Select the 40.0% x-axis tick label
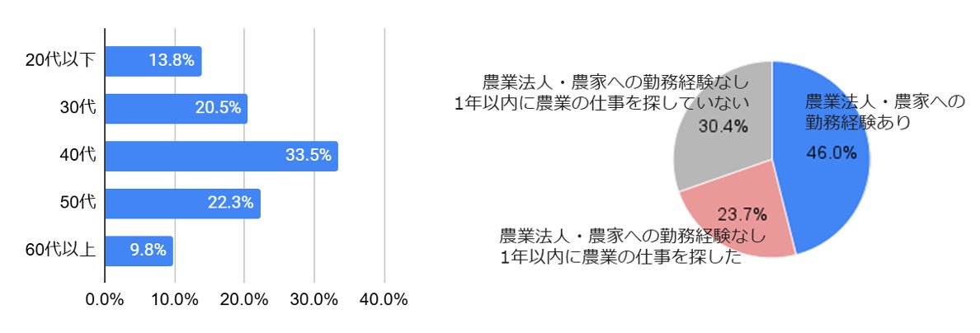Image resolution: width=980 pixels, height=333 pixels. click(x=384, y=300)
